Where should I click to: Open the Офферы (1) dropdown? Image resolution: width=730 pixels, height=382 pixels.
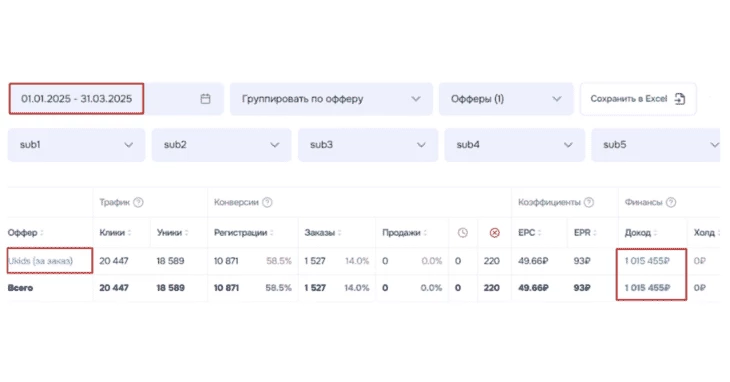[506, 99]
